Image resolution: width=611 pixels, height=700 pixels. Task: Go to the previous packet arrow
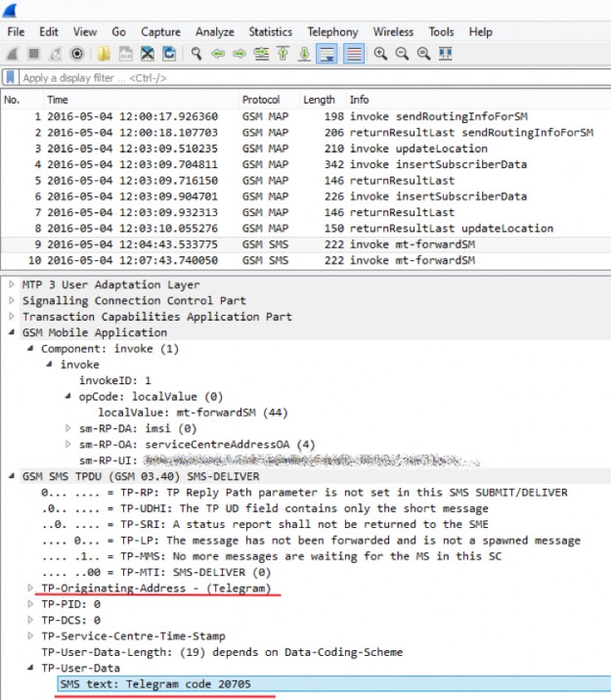[x=218, y=54]
